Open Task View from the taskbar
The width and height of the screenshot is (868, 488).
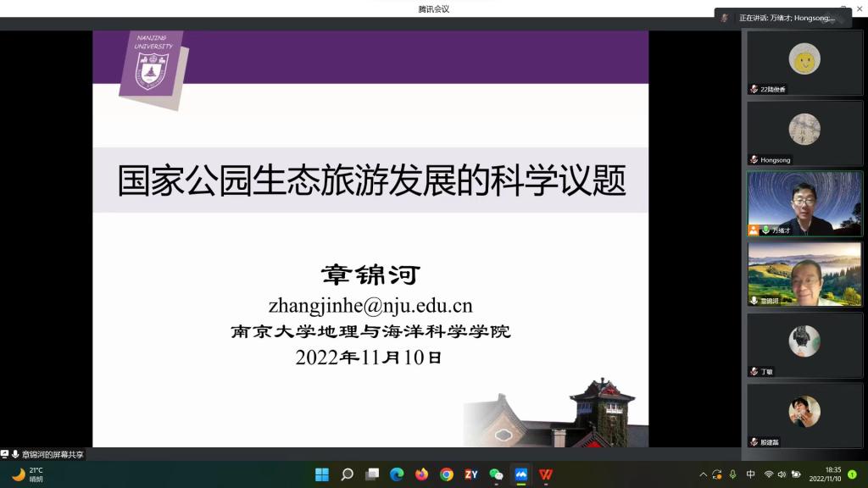coord(371,474)
